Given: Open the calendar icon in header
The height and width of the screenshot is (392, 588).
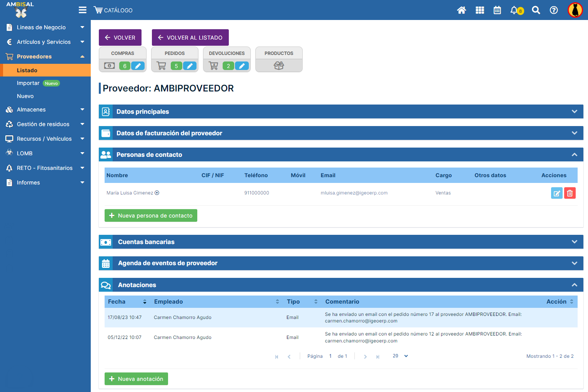Looking at the screenshot, I should [x=497, y=10].
